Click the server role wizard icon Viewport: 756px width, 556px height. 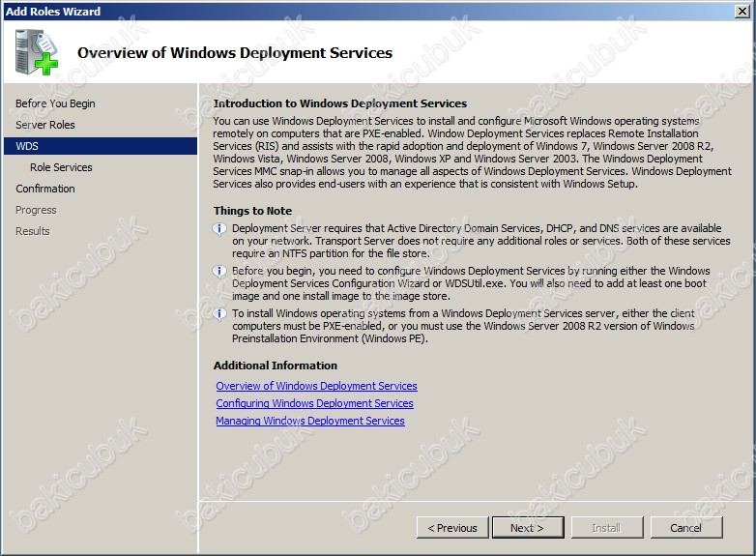click(36, 52)
